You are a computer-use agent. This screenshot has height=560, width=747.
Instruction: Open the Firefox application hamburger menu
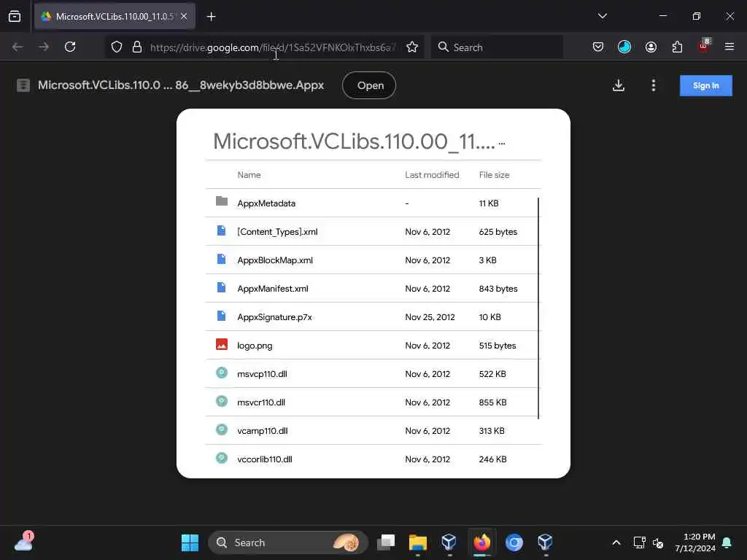pos(729,47)
